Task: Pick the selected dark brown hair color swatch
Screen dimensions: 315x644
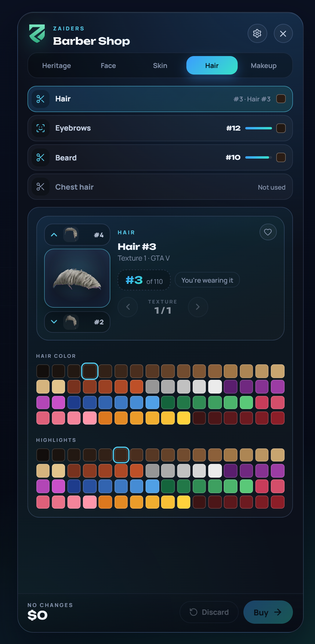Action: click(x=90, y=371)
